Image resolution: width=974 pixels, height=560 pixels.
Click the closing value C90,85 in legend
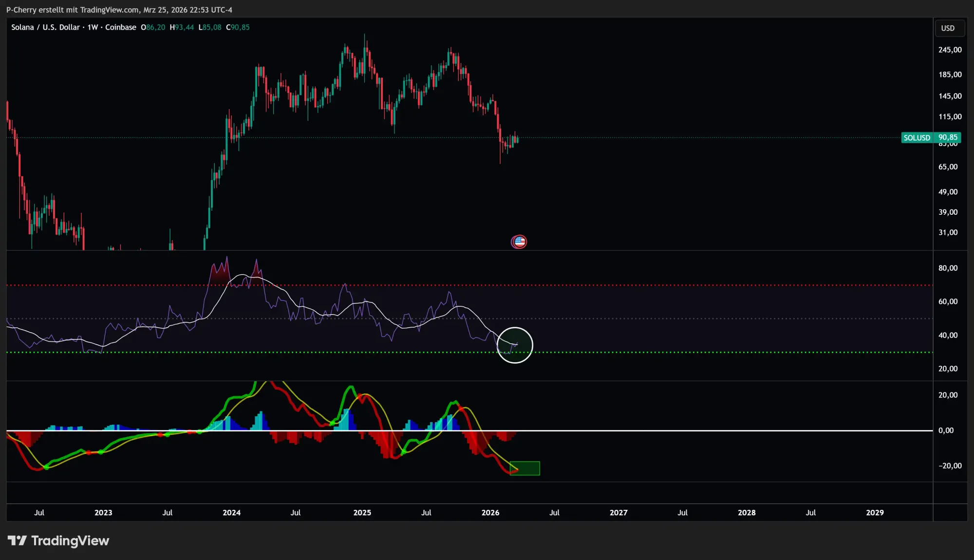[238, 27]
